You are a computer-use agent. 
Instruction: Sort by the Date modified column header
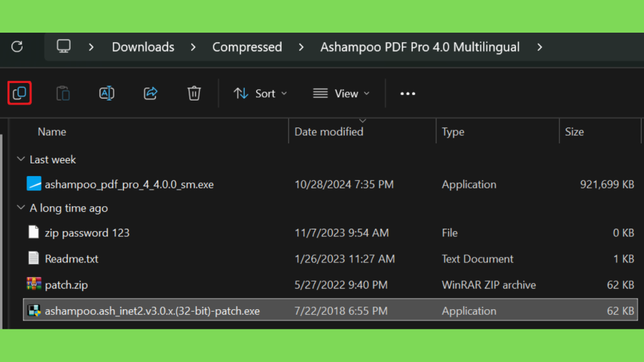(328, 132)
